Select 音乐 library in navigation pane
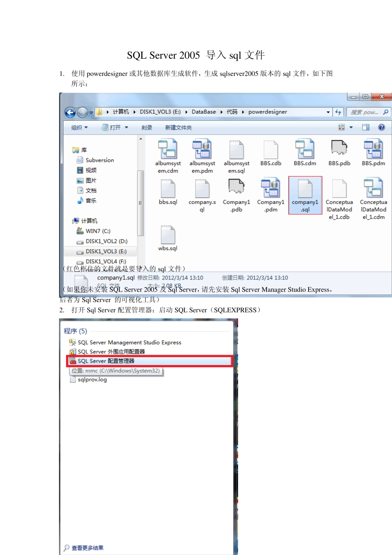 (x=87, y=201)
